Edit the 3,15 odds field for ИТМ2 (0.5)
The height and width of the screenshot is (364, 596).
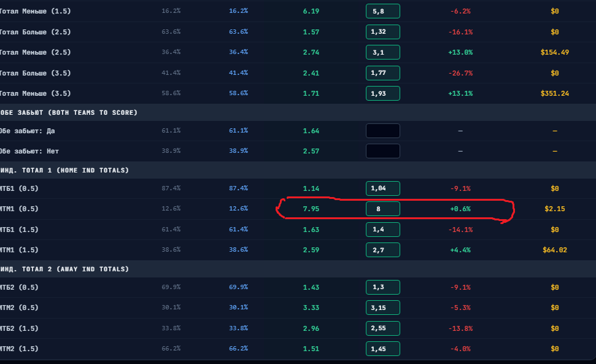tap(383, 308)
